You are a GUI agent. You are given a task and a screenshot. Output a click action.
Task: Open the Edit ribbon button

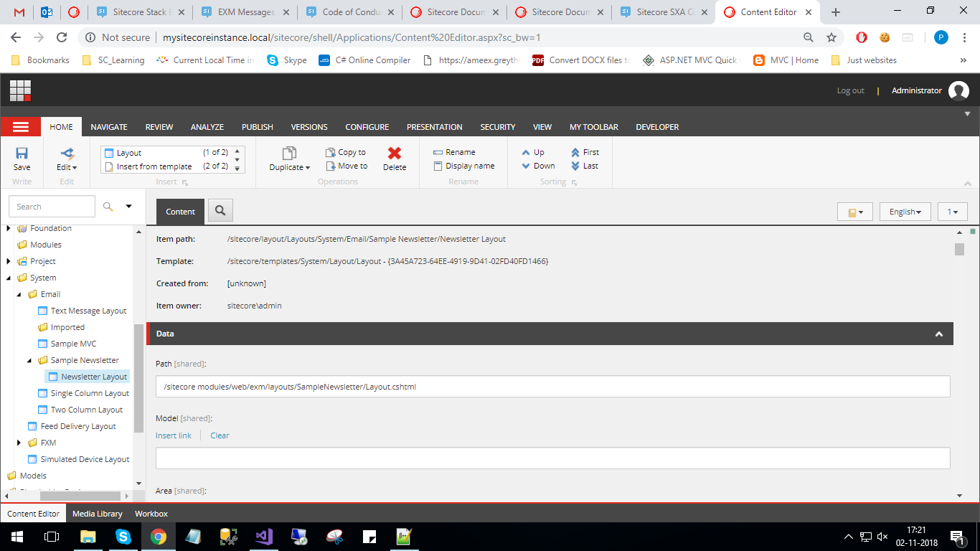(x=67, y=159)
